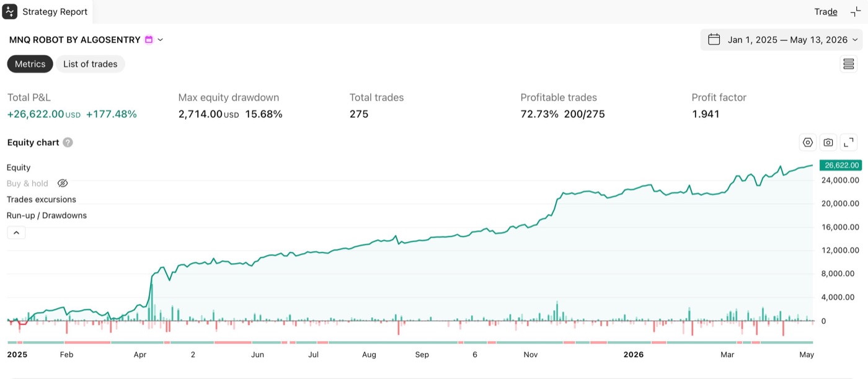Toggle the Equity series legend
The image size is (868, 379).
click(x=19, y=167)
